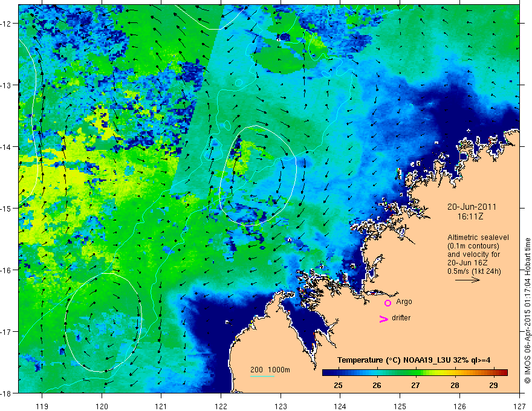The height and width of the screenshot is (411, 532).
Task: Click the '-14' latitude axis label
Action: (5, 147)
